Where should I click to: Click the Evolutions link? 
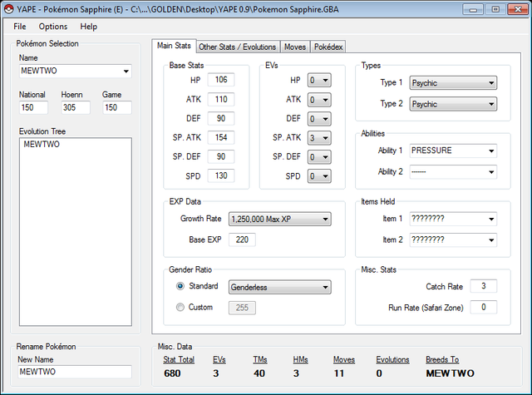tap(392, 360)
